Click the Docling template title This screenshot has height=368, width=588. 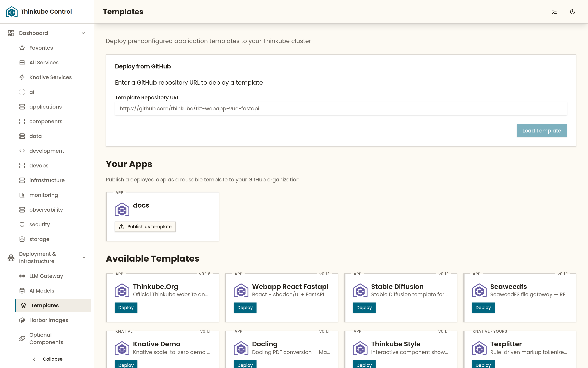click(x=265, y=344)
